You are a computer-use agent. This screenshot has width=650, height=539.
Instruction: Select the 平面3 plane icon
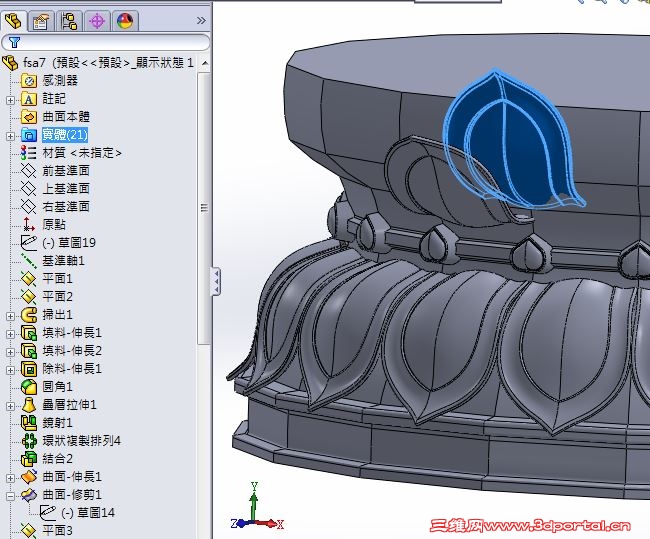pyautogui.click(x=29, y=531)
